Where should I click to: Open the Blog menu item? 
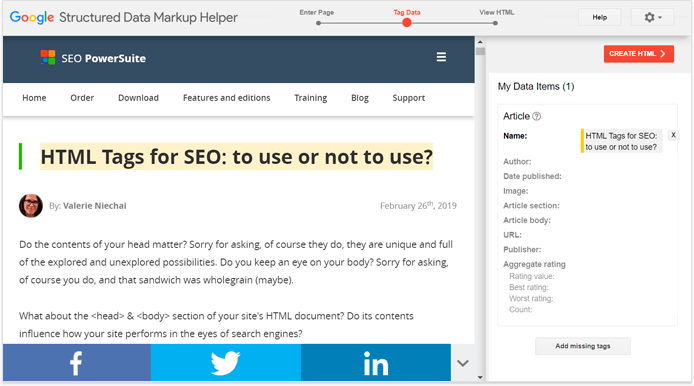coord(360,98)
